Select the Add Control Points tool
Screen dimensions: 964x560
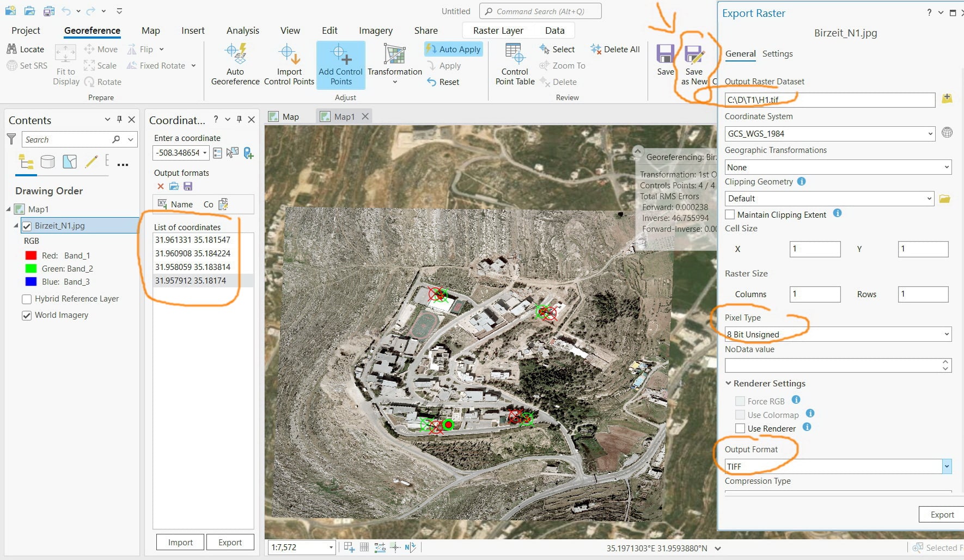tap(340, 65)
